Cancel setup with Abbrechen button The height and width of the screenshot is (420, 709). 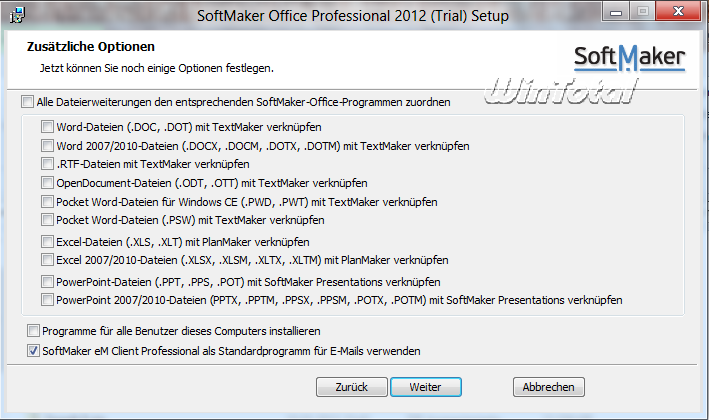pos(548,387)
